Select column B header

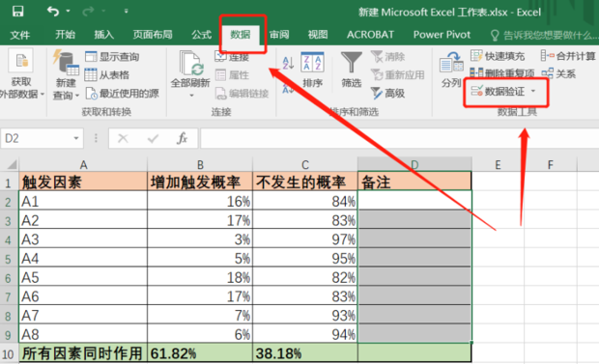click(200, 165)
